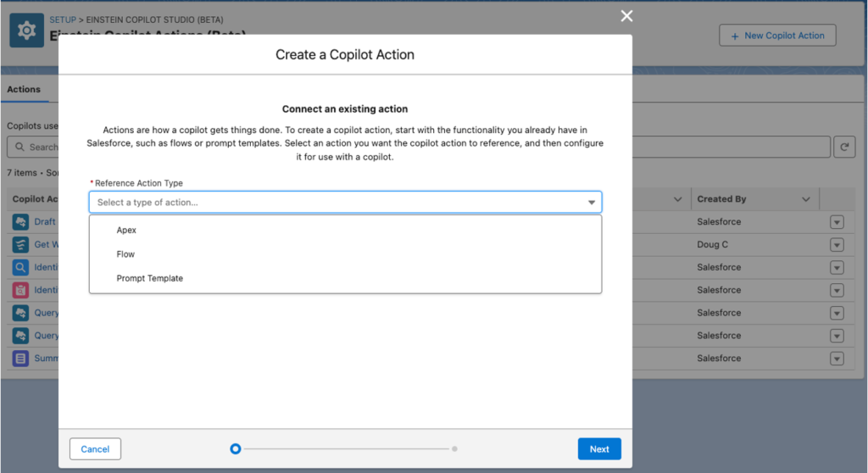Viewport: 868px width, 473px height.
Task: Open row menu for last row (Summ)
Action: [837, 359]
